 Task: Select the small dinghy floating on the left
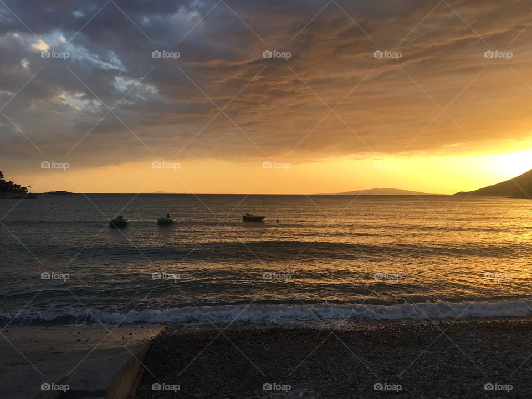[x=118, y=221]
